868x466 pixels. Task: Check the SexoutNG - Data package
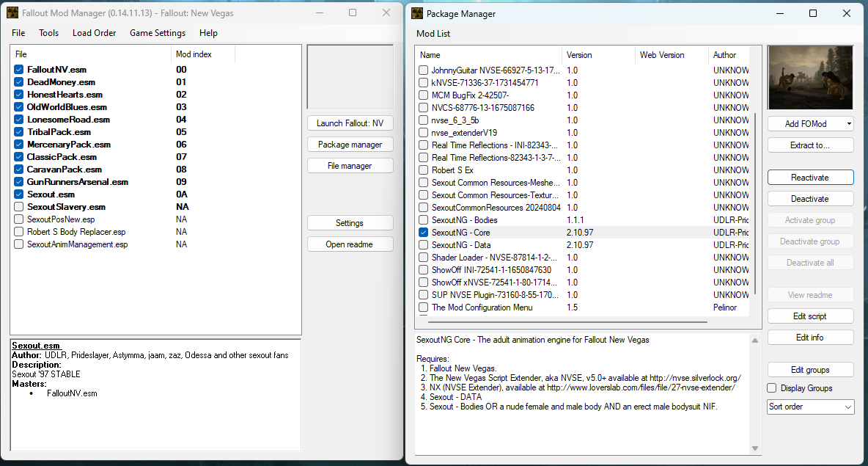424,245
